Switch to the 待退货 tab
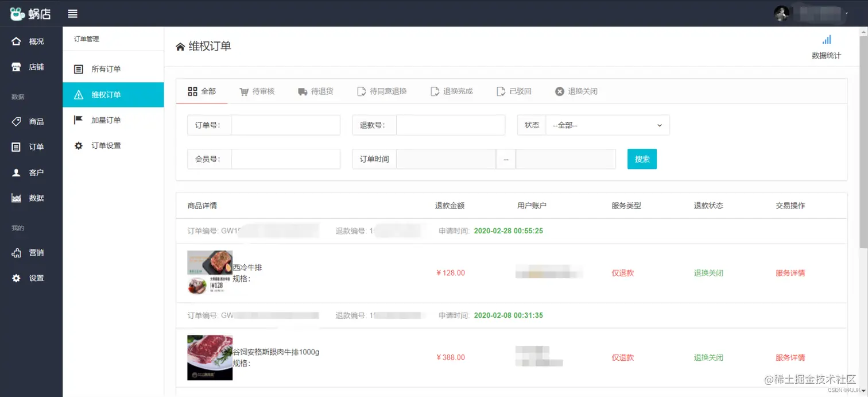Screen dimensions: 868x397 coord(316,91)
